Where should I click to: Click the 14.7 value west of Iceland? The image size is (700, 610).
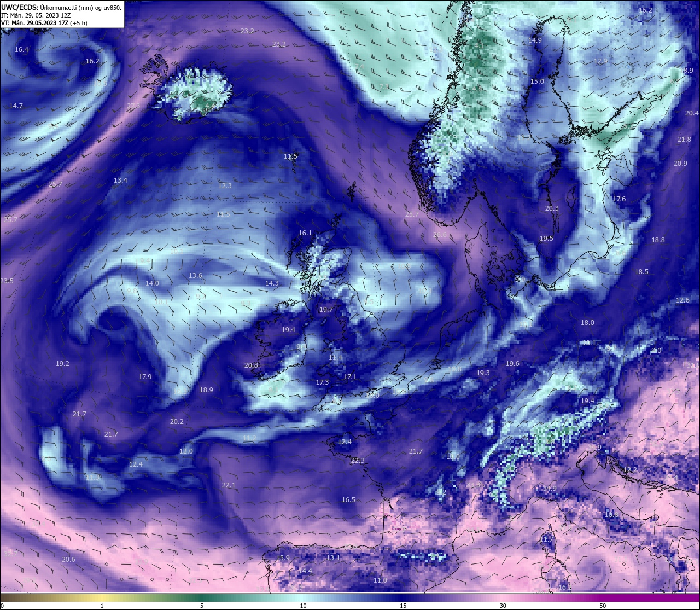(x=16, y=106)
